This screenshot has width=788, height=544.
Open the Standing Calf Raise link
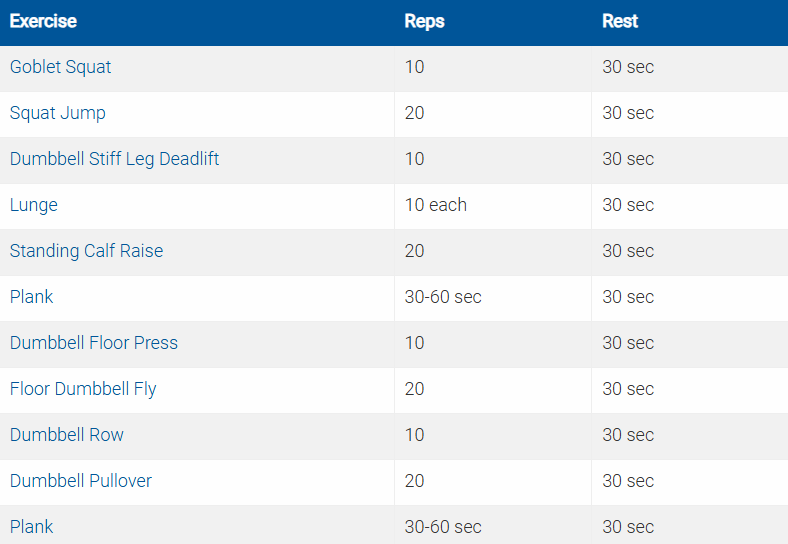[x=86, y=251]
